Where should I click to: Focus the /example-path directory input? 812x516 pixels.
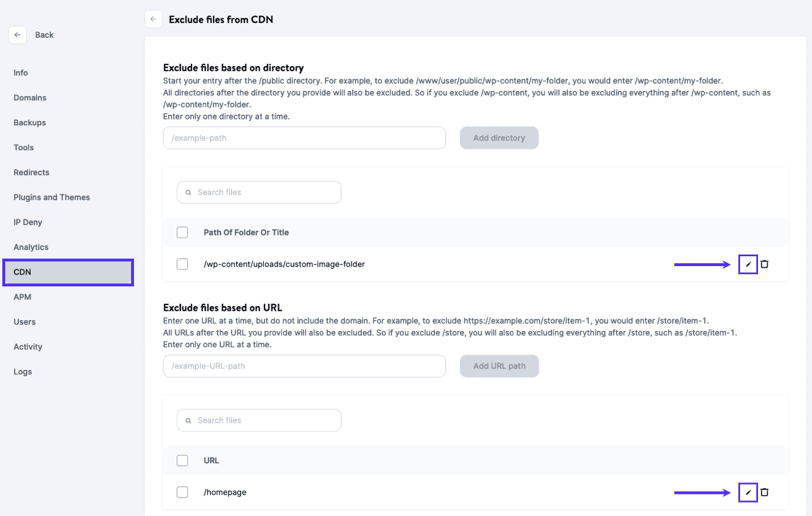[x=304, y=138]
